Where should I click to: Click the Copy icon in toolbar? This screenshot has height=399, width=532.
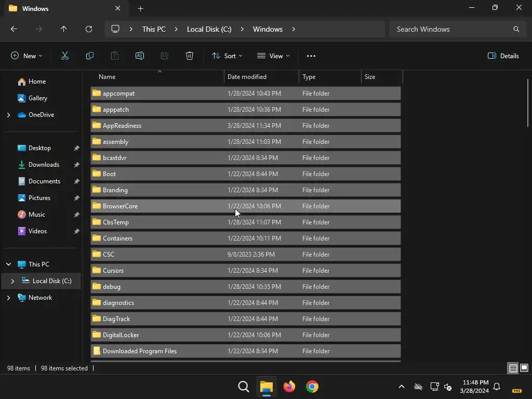pos(89,56)
